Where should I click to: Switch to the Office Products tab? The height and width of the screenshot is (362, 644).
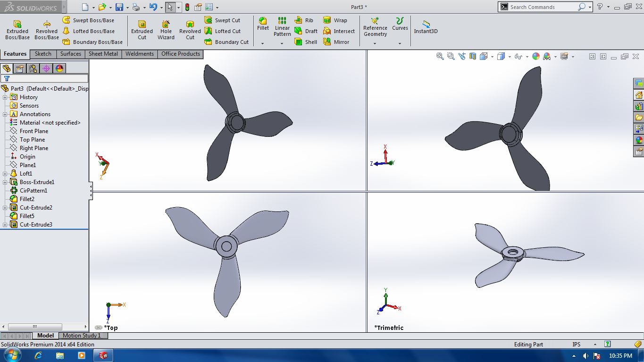(181, 54)
